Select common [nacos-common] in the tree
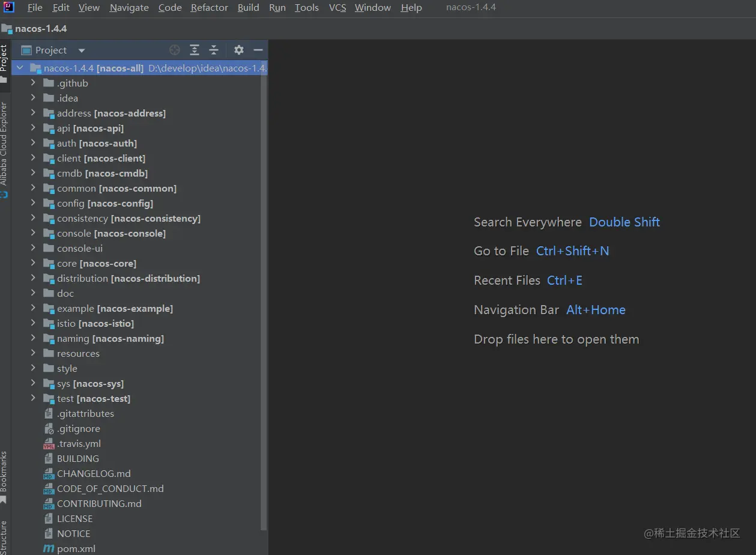Screen dimensions: 756x555 click(116, 188)
